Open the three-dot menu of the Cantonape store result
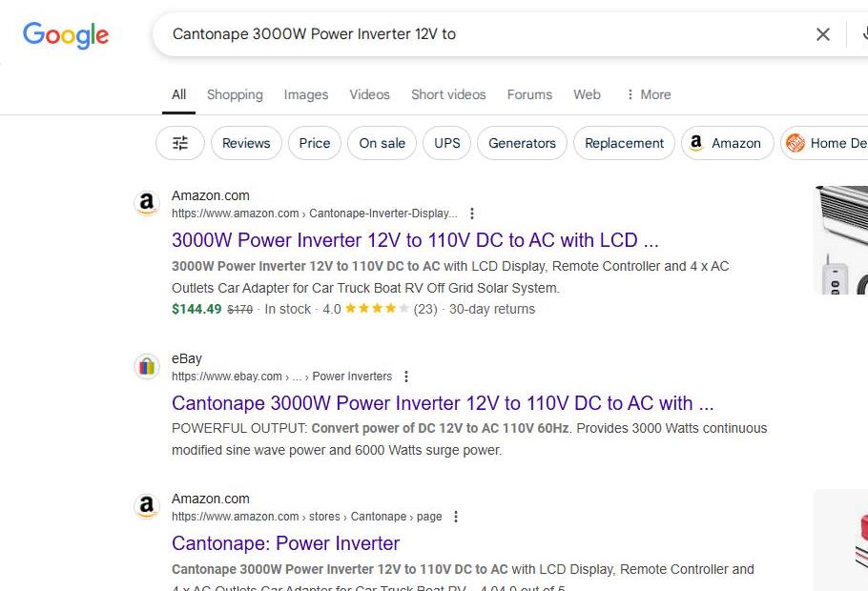 [456, 517]
